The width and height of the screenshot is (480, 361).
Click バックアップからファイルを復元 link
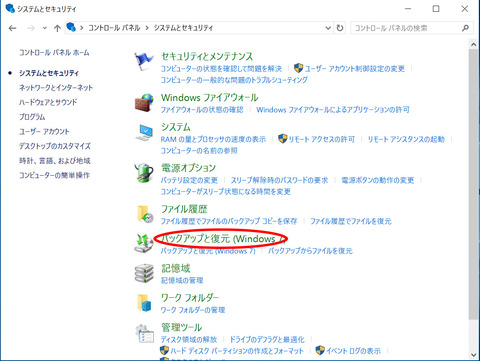310,251
